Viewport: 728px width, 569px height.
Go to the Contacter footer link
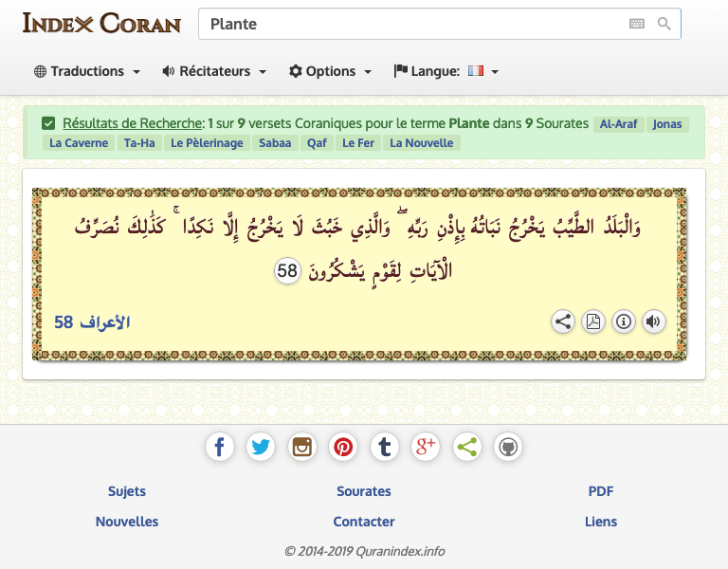[x=364, y=522]
